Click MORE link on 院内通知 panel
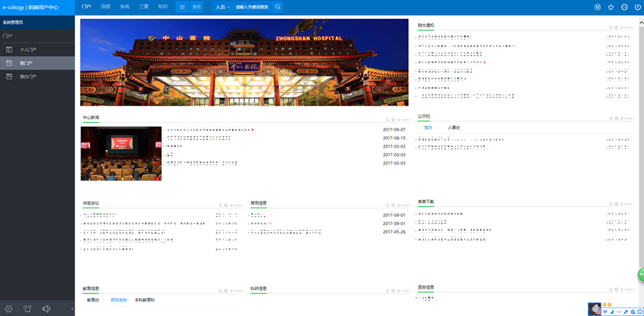 click(629, 28)
